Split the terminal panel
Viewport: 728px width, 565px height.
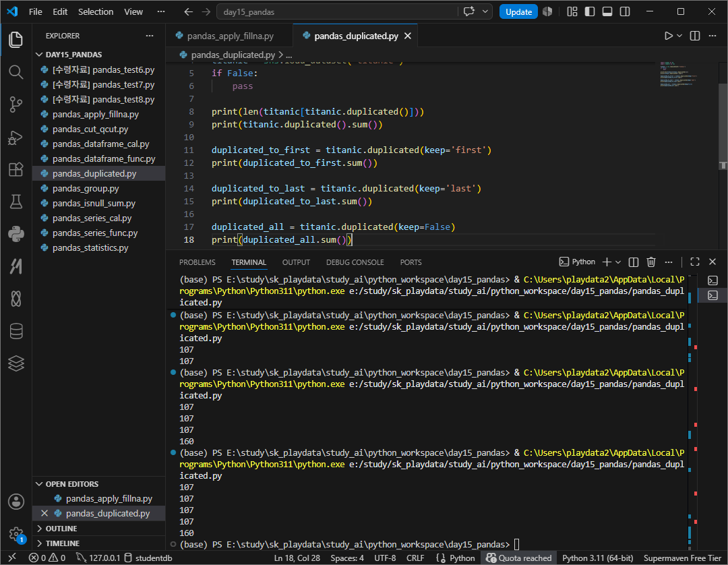[633, 262]
